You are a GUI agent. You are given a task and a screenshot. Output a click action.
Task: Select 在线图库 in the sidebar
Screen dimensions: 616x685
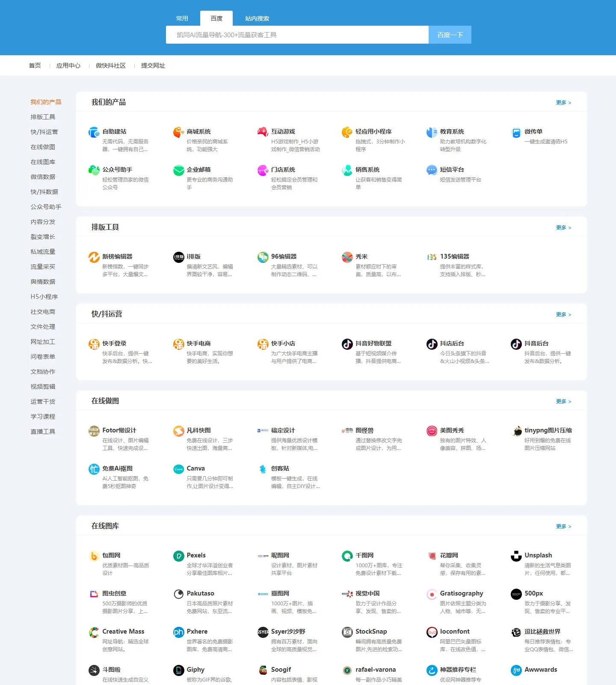pyautogui.click(x=43, y=162)
